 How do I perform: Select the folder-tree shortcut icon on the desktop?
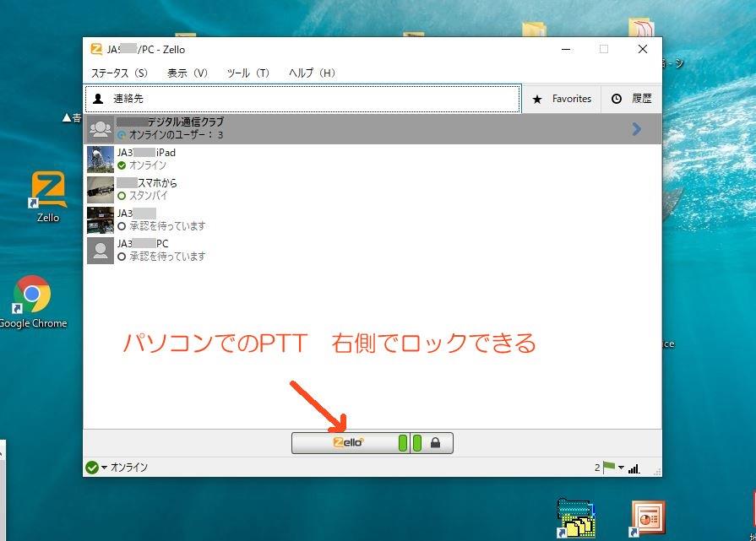pos(576,518)
